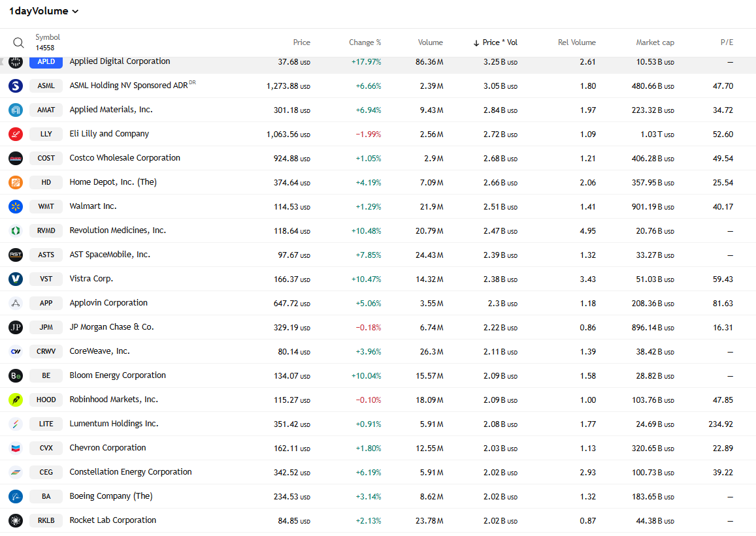Open the AMAT ticker badge
Image resolution: width=756 pixels, height=536 pixels.
[x=46, y=110]
